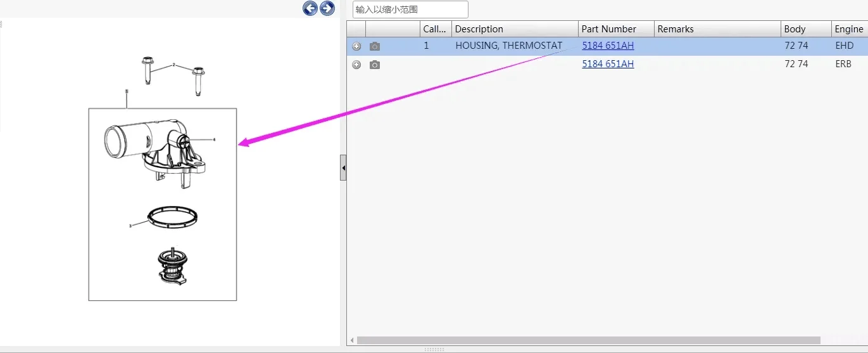
Task: Expand the ERB engine row plus icon
Action: click(356, 65)
